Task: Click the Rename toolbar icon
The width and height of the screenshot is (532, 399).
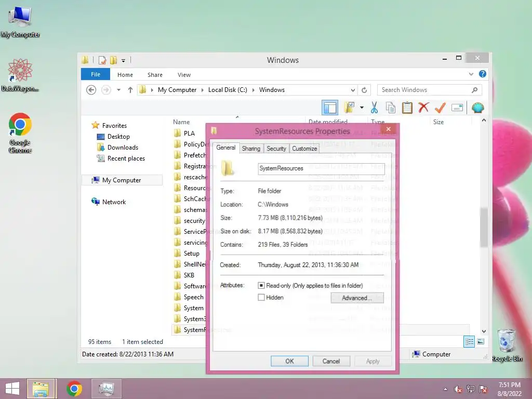Action: pyautogui.click(x=457, y=108)
